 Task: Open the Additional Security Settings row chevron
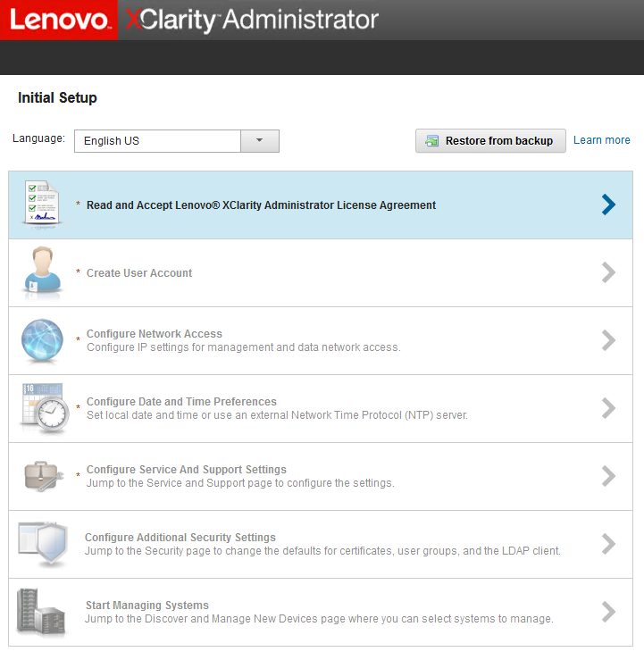(x=608, y=544)
